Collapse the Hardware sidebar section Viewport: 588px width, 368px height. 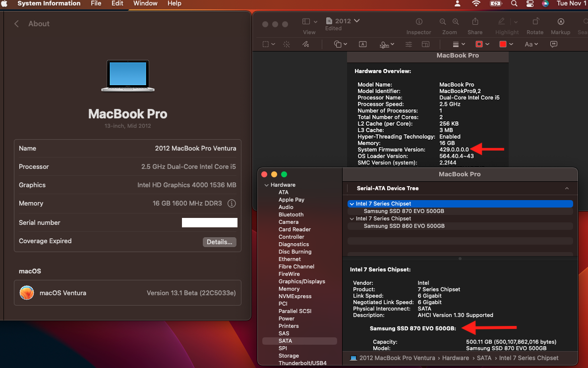[x=266, y=185]
